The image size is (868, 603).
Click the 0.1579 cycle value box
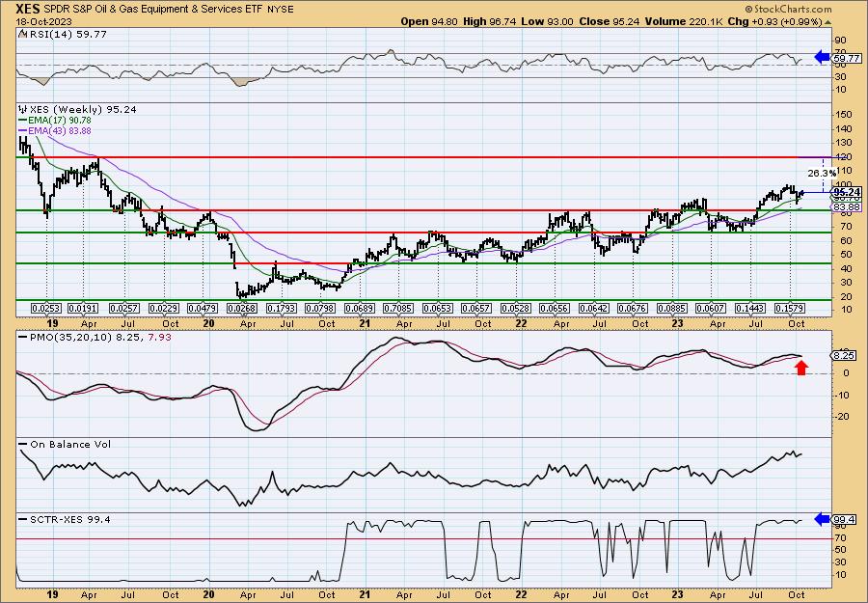pyautogui.click(x=789, y=308)
